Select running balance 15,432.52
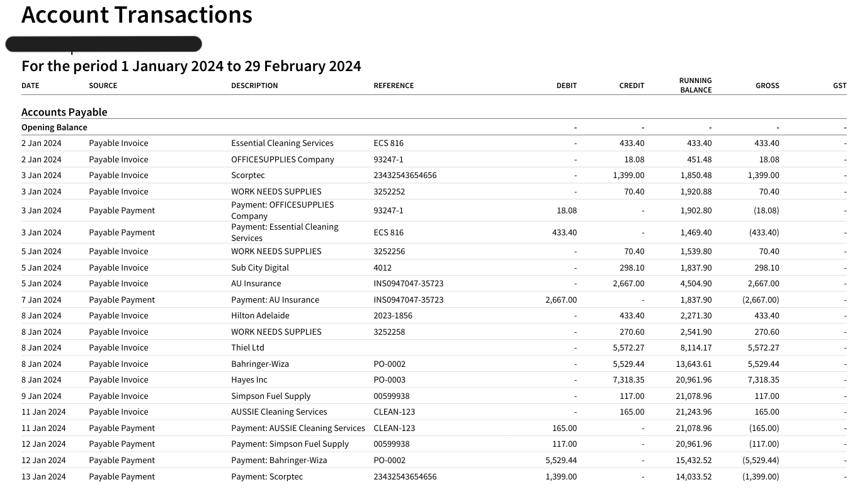867x504 pixels. point(694,461)
